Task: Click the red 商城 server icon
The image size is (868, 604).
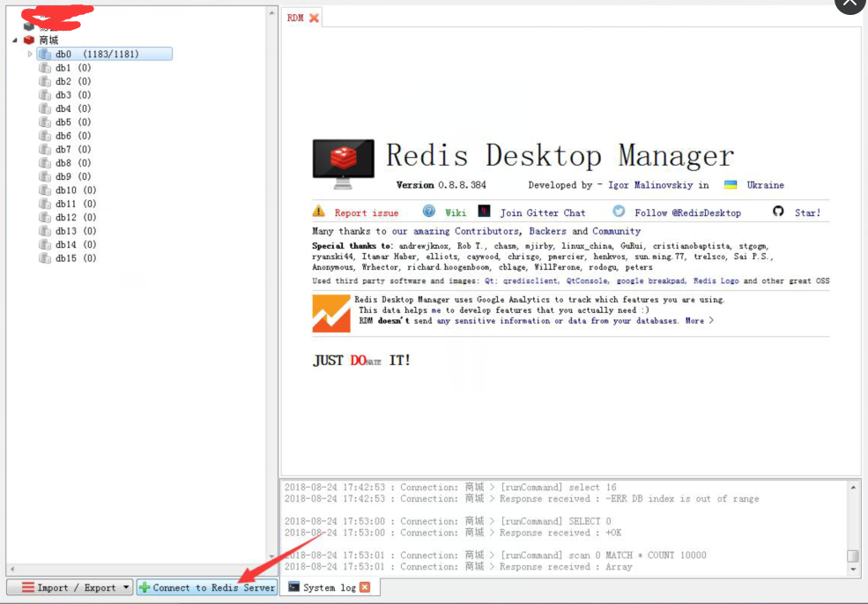Action: 29,40
